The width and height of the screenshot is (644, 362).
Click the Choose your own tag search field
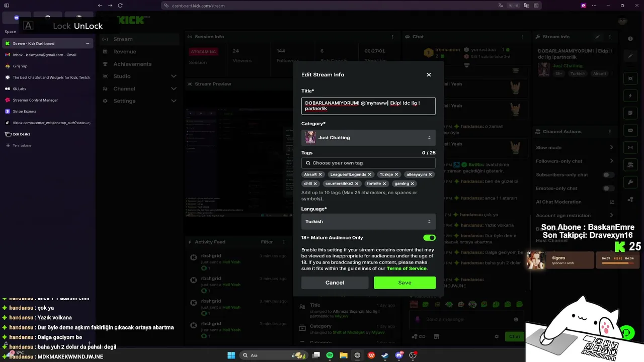click(368, 163)
